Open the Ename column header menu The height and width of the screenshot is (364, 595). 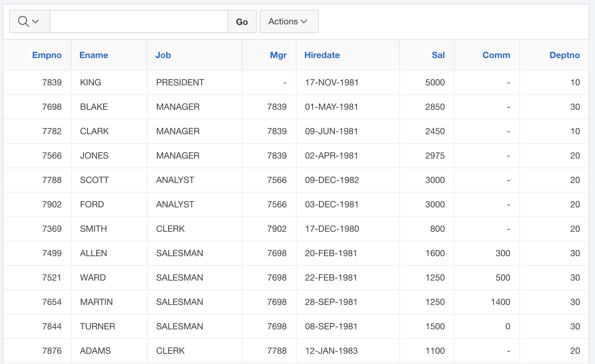(x=93, y=55)
